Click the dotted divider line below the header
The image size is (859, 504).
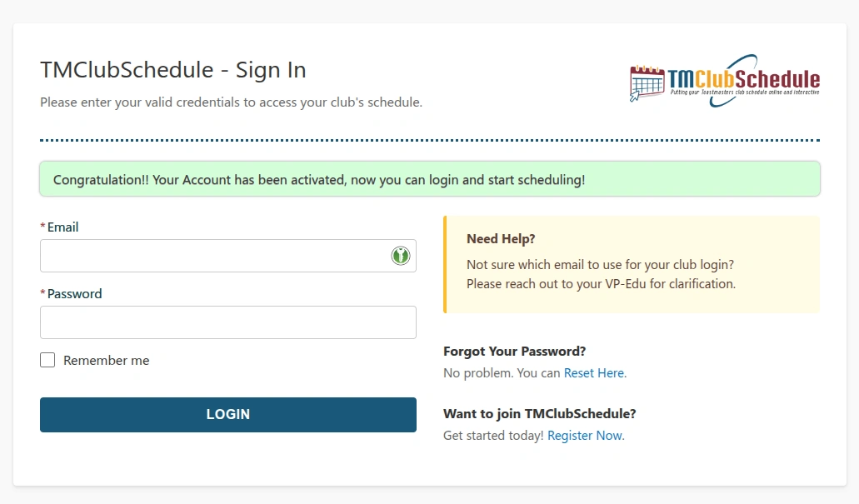click(x=429, y=140)
